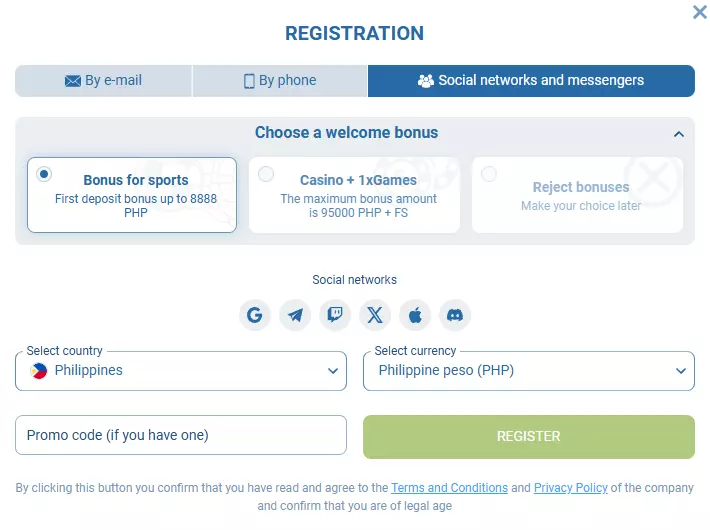The height and width of the screenshot is (530, 710).
Task: Focus the Promo code input field
Action: point(181,435)
